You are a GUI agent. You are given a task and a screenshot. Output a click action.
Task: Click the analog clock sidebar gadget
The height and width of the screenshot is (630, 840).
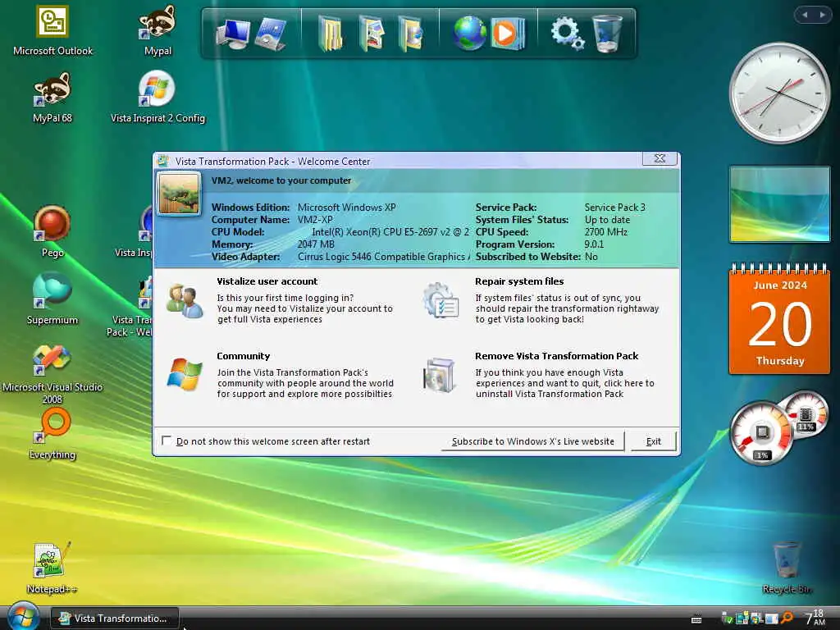pyautogui.click(x=779, y=94)
